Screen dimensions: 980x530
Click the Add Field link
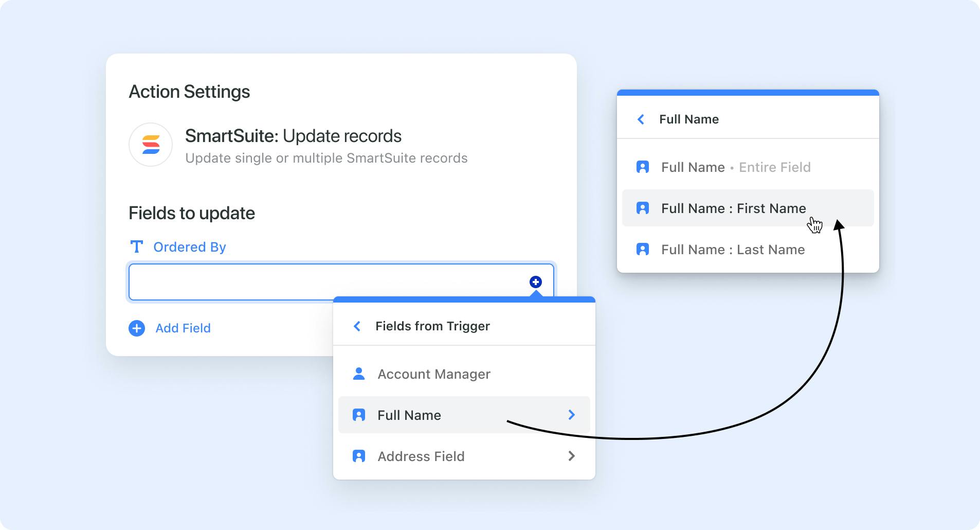183,328
